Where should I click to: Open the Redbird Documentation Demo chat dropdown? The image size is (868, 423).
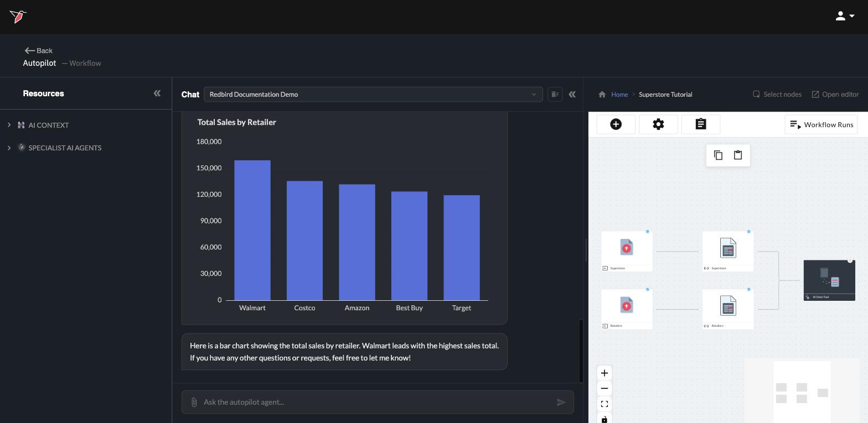click(x=373, y=94)
